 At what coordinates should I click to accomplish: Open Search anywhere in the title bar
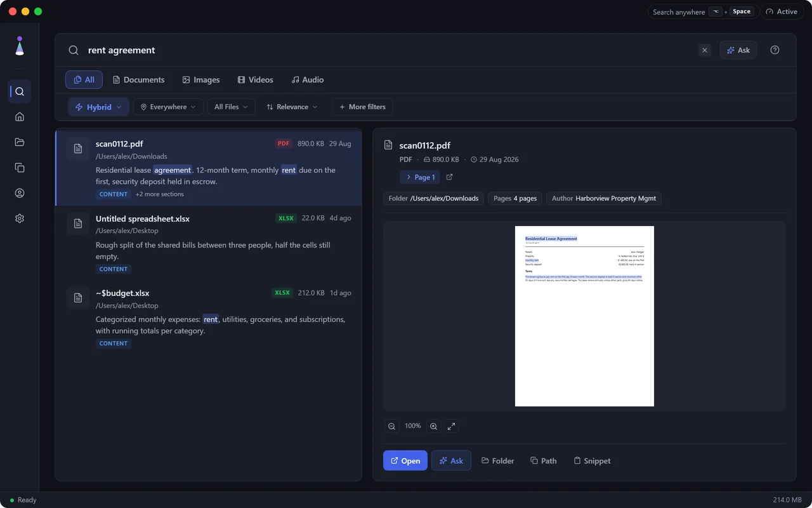click(702, 11)
